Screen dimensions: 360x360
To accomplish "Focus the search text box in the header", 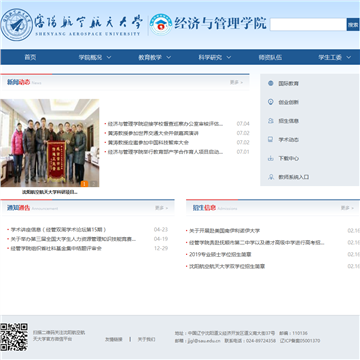I will [x=308, y=25].
